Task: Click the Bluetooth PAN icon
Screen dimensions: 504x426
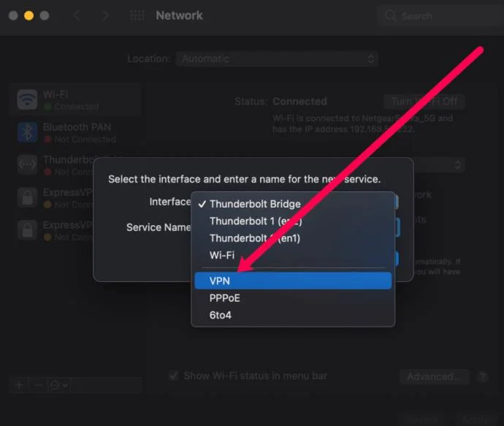Action: (27, 132)
